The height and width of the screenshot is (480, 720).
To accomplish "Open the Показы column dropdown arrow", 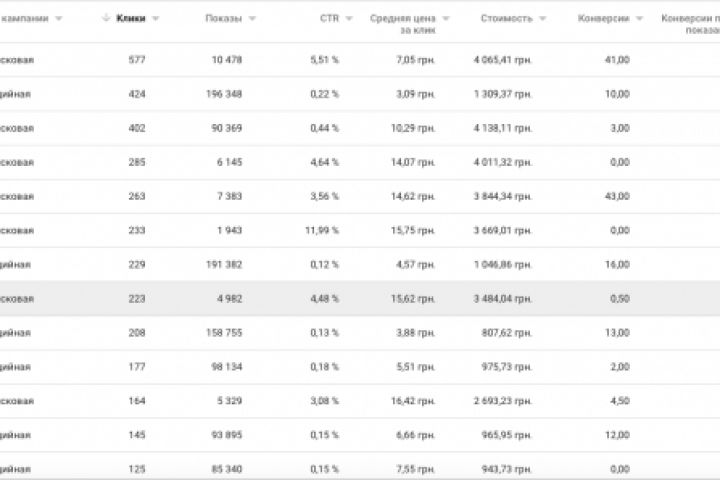I will [x=252, y=19].
